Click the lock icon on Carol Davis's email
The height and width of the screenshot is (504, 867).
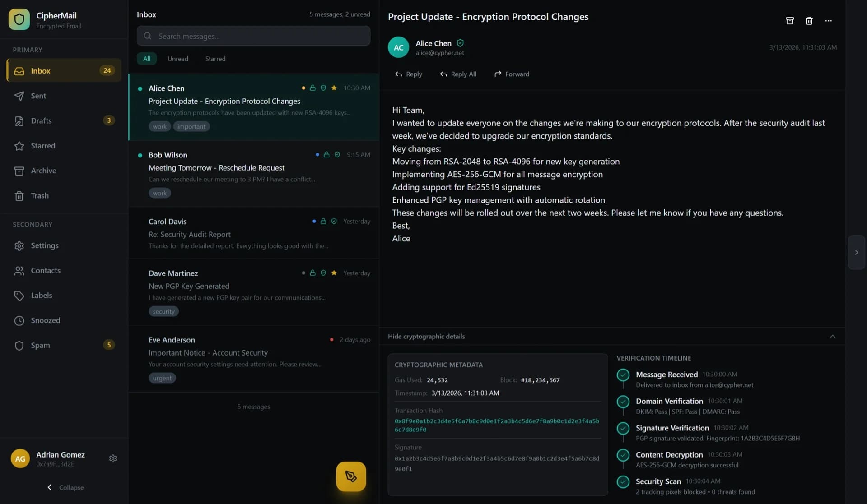323,222
